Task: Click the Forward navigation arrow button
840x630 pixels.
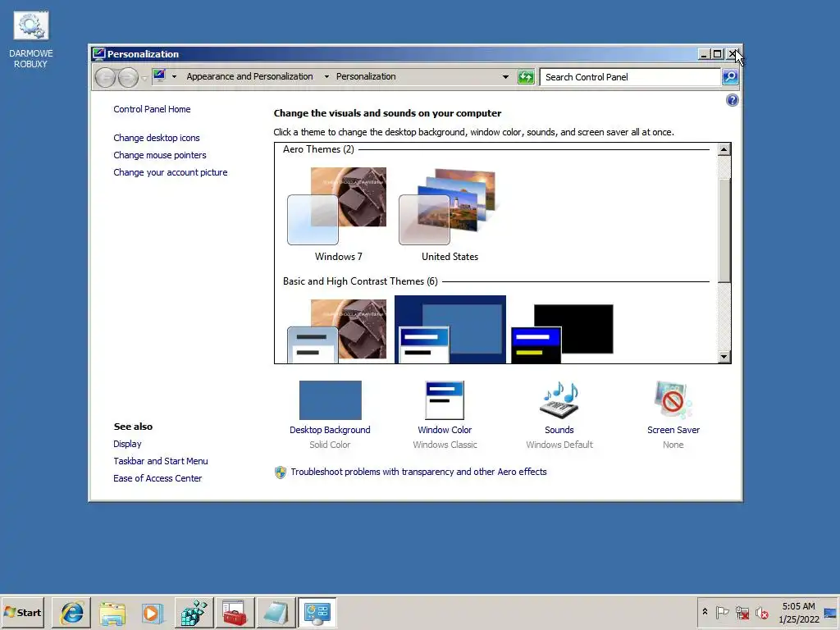Action: pyautogui.click(x=128, y=78)
